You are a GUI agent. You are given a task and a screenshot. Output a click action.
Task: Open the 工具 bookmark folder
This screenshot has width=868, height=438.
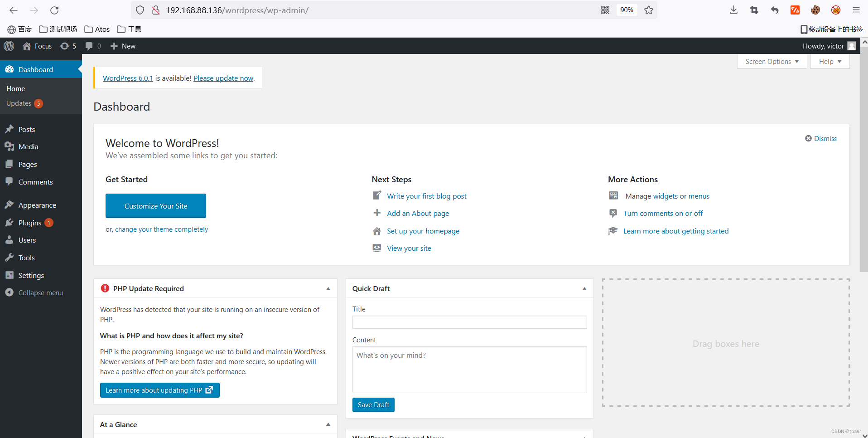[x=129, y=29]
